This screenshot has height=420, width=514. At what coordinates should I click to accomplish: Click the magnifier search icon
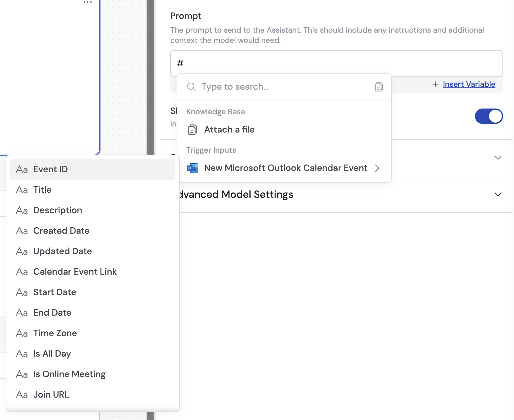tap(191, 87)
